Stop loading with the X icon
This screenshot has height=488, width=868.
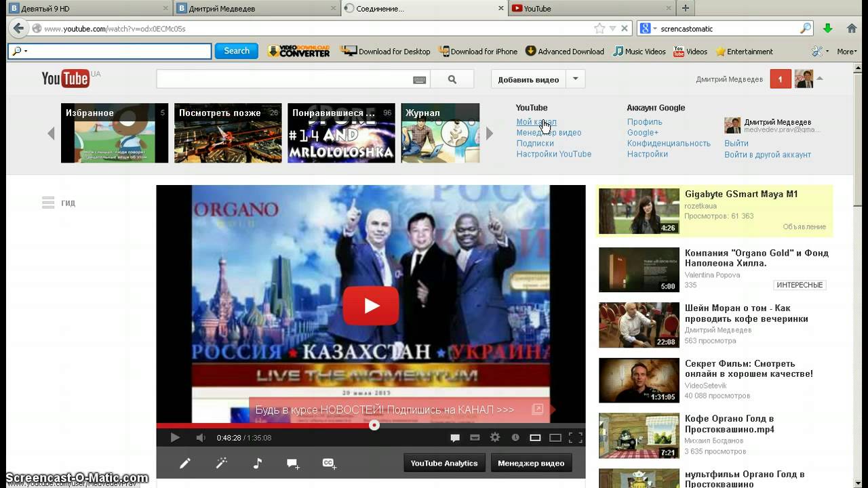pos(625,28)
